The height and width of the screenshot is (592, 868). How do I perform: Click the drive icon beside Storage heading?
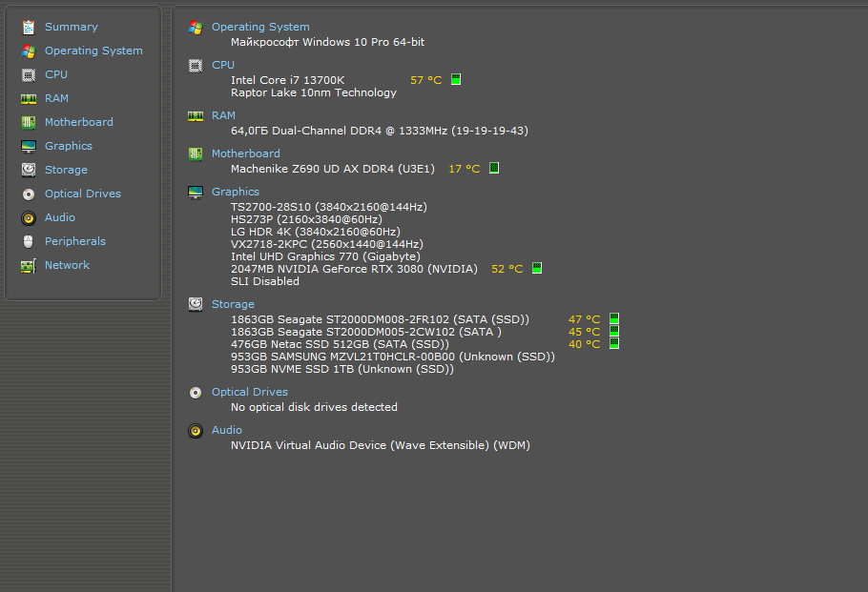[x=196, y=304]
